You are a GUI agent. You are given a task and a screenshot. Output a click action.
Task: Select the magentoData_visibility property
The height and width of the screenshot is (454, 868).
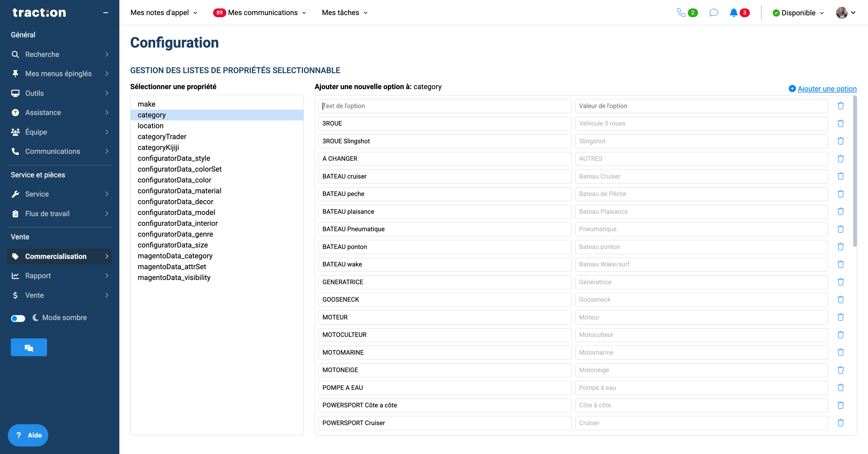pyautogui.click(x=217, y=277)
